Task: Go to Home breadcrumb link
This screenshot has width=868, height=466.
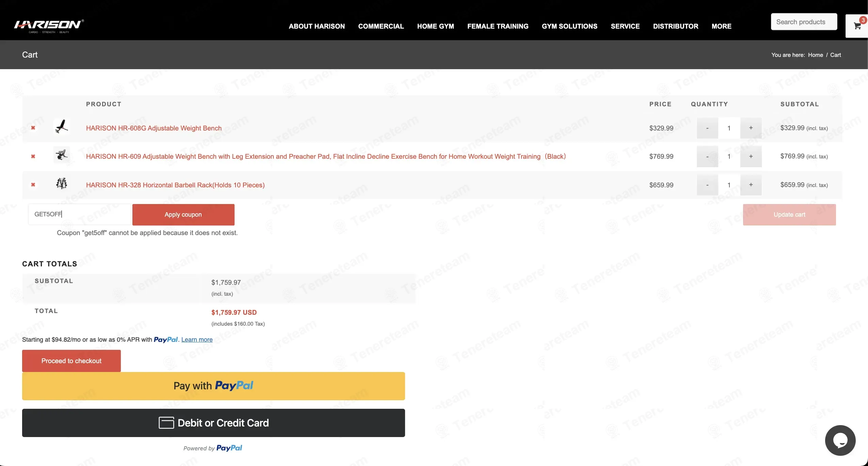Action: tap(815, 55)
